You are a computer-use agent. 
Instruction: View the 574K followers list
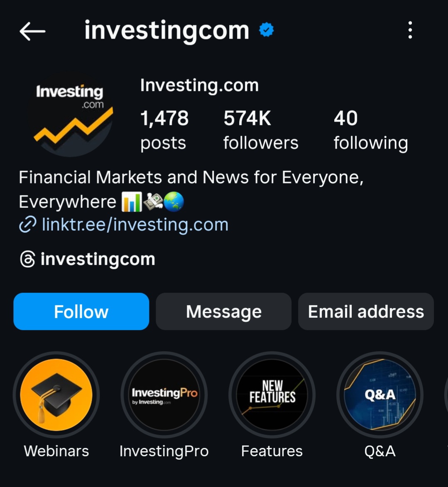(260, 130)
